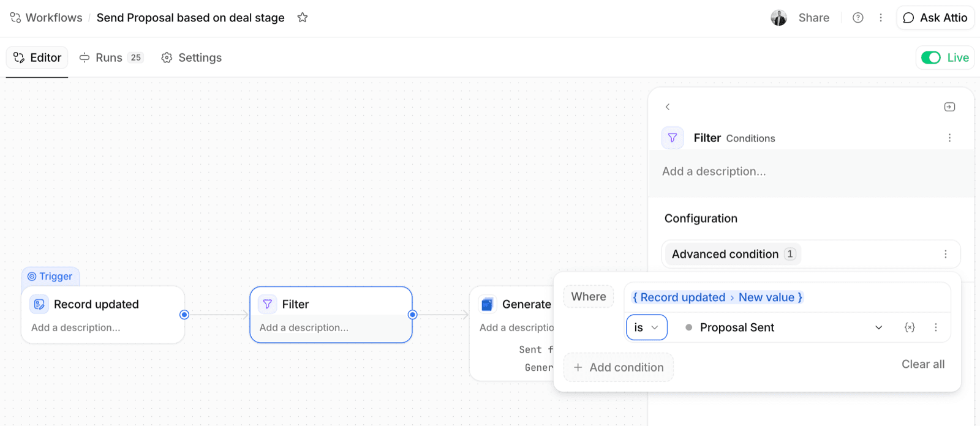Expand the Advanced condition group

coord(732,254)
